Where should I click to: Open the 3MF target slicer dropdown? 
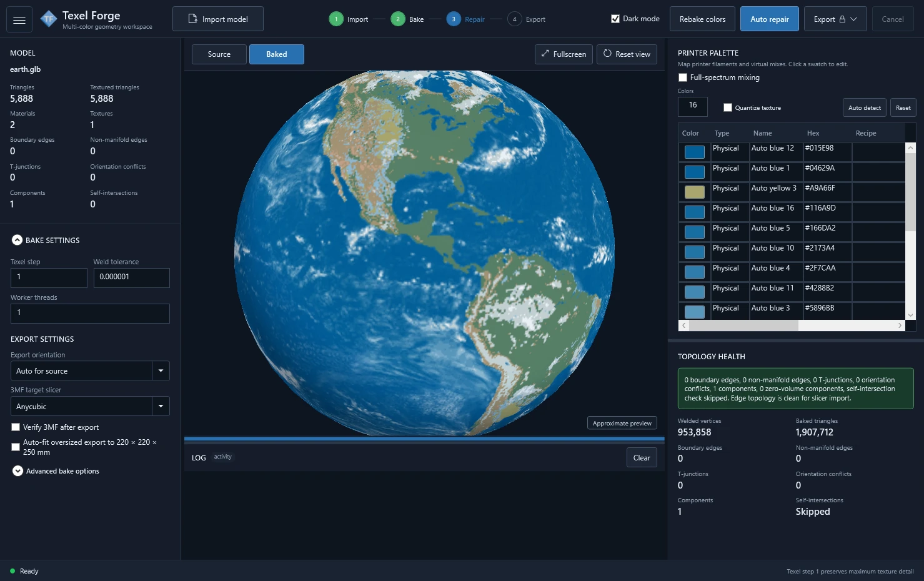[90, 407]
